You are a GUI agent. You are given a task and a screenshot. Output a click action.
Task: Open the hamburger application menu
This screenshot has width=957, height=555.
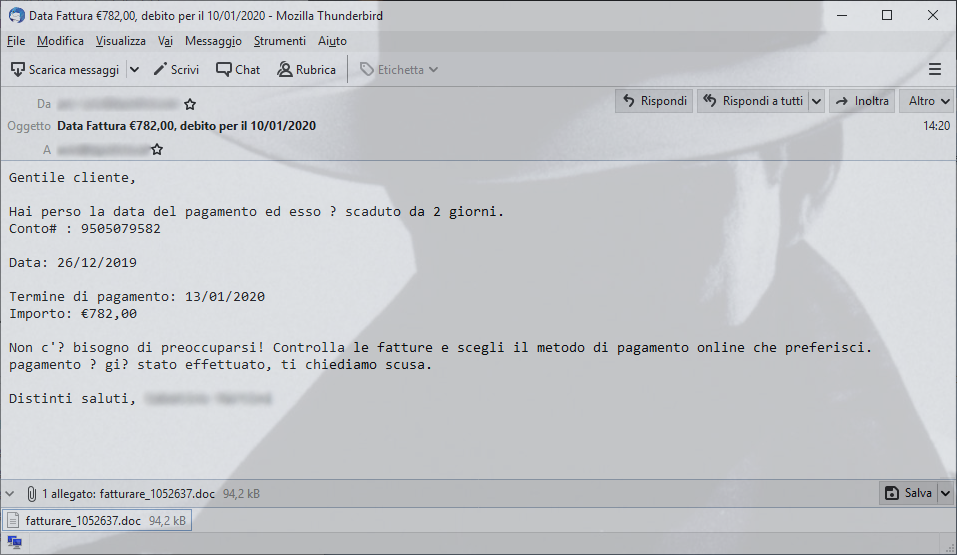(x=934, y=70)
